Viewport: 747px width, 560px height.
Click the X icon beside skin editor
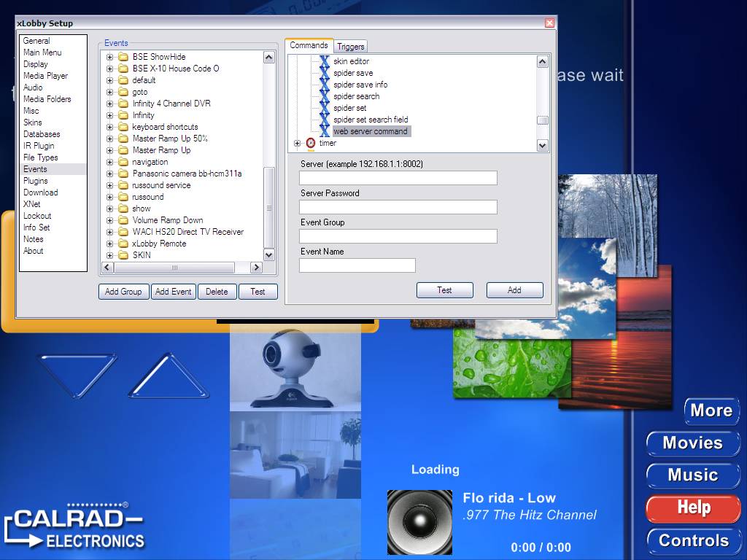pos(325,61)
